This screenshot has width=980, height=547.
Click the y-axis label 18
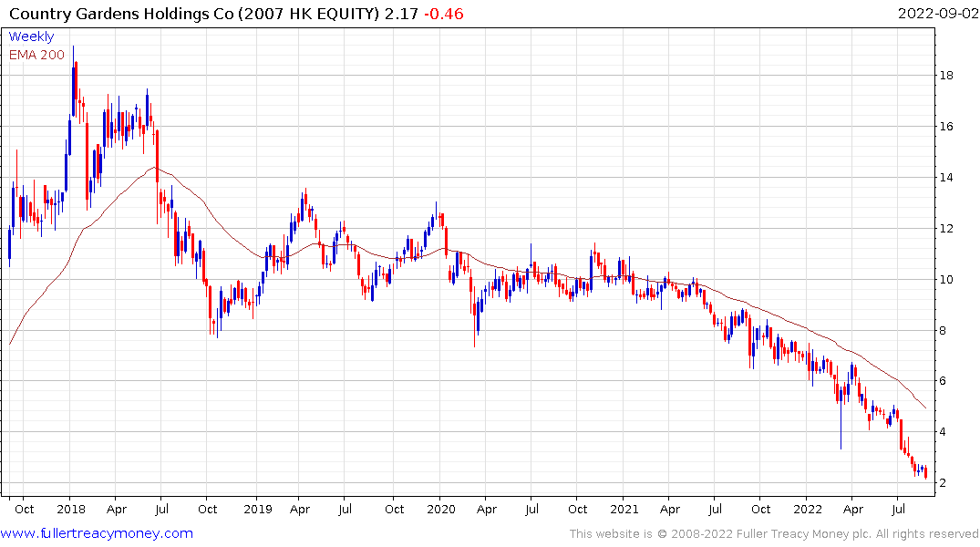(946, 76)
